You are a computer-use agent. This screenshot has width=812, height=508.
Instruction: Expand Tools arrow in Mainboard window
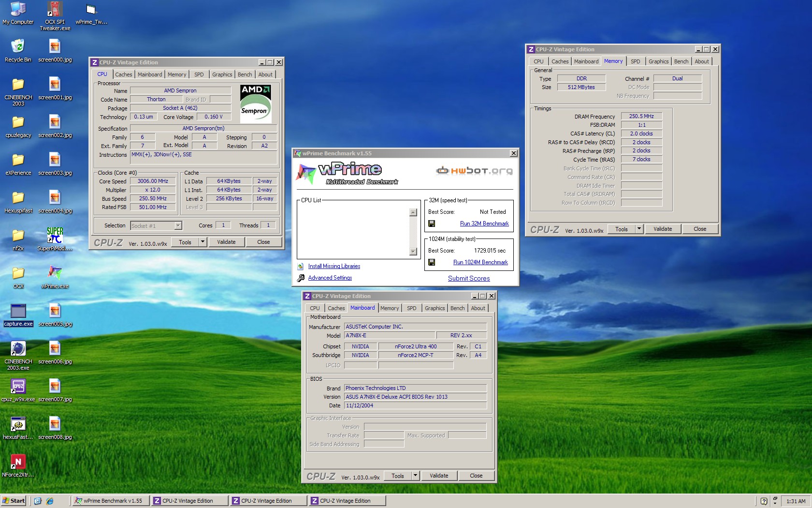[x=415, y=476]
